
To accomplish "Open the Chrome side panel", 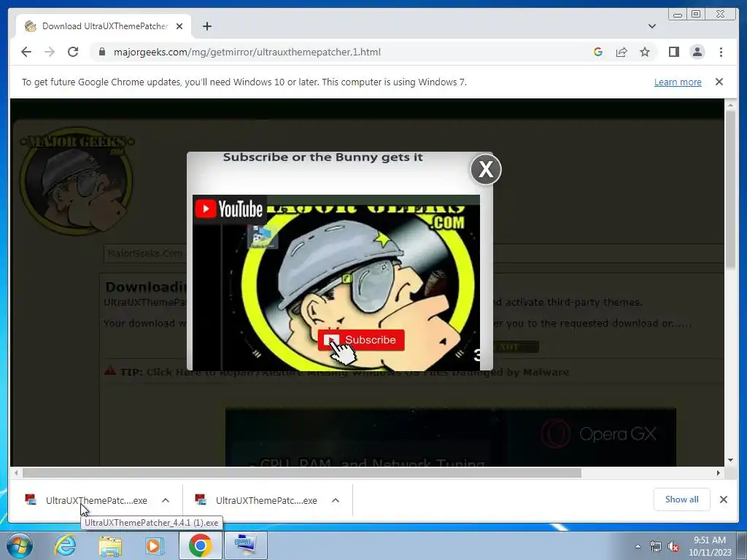I will [673, 52].
